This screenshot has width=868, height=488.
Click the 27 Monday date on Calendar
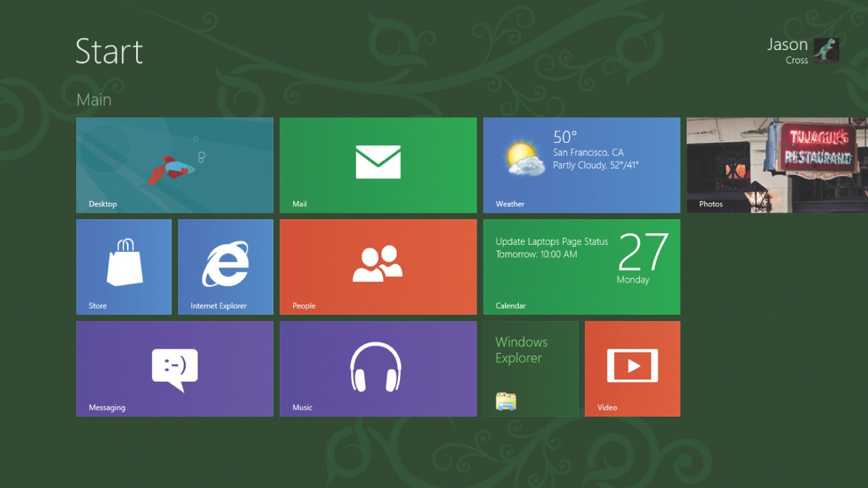[x=642, y=258]
